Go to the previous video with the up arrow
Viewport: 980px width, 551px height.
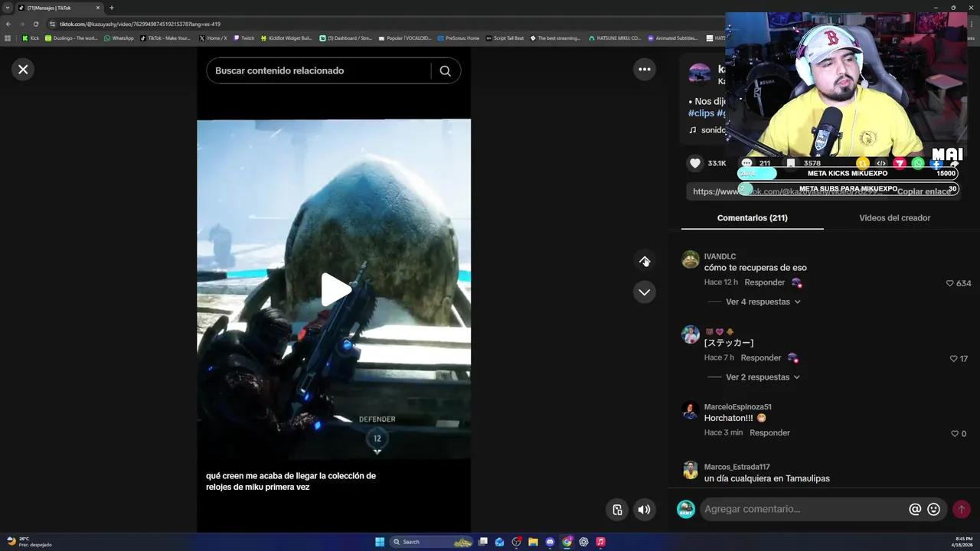tap(645, 261)
